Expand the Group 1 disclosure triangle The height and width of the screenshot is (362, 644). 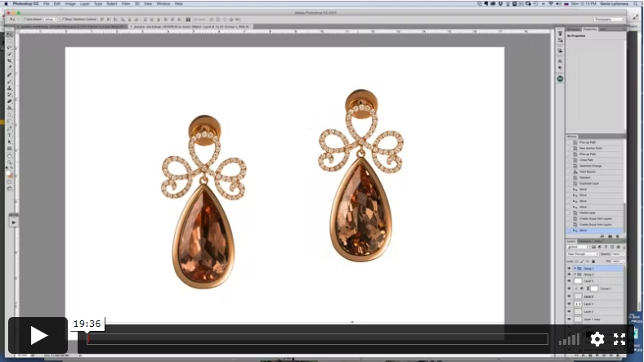click(575, 268)
